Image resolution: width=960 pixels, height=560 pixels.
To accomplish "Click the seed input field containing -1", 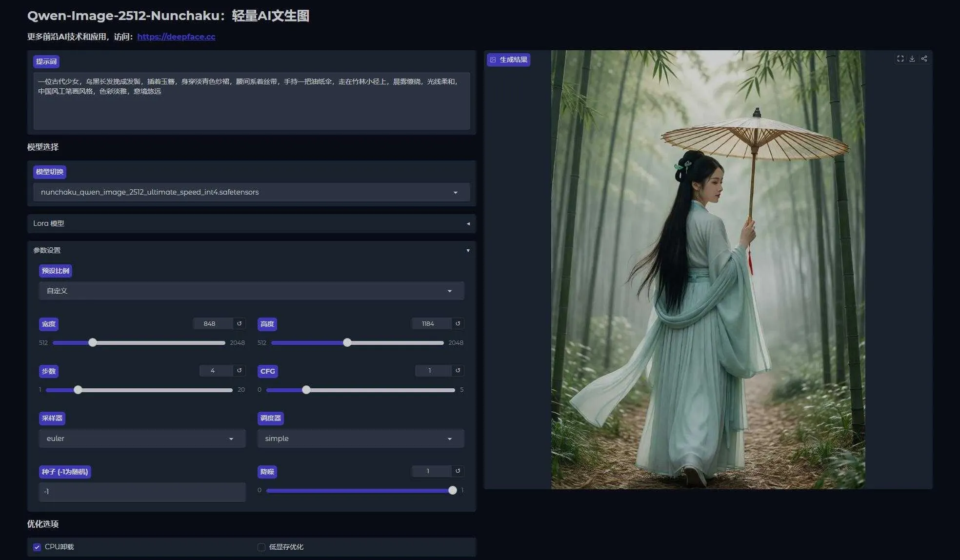I will 141,491.
